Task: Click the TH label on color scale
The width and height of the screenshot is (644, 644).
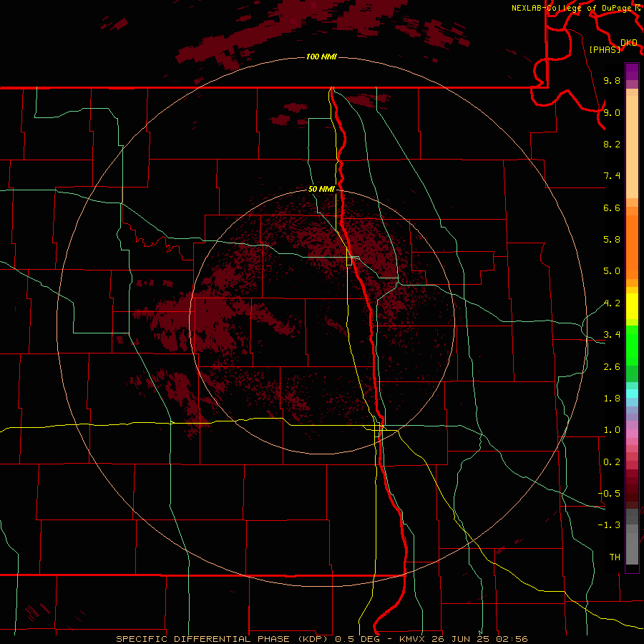Action: (615, 557)
